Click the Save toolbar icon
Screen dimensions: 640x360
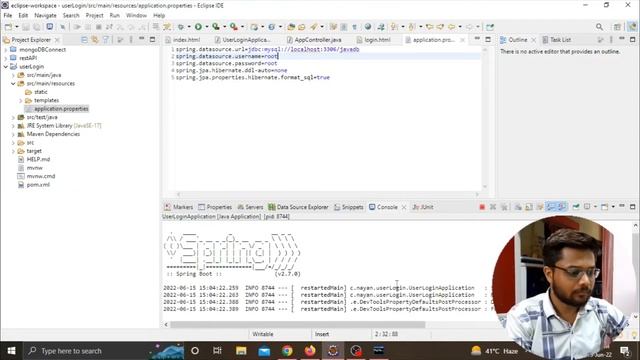click(x=26, y=27)
